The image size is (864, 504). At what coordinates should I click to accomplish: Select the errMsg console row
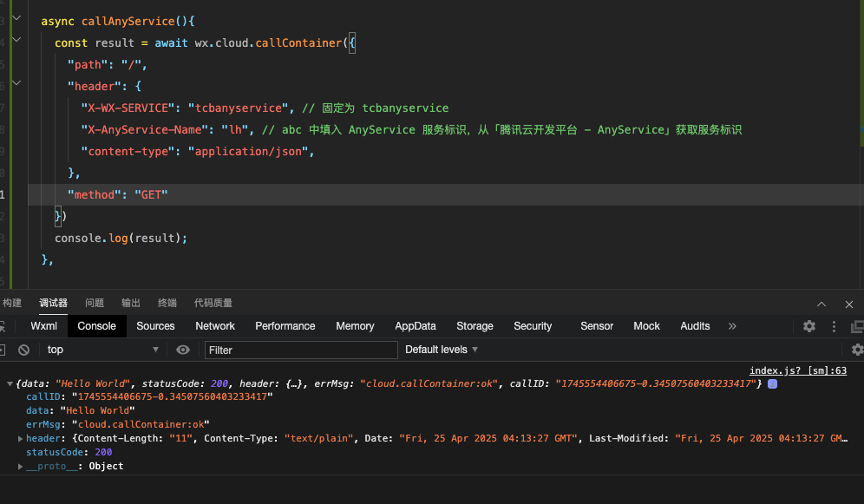[x=118, y=425]
